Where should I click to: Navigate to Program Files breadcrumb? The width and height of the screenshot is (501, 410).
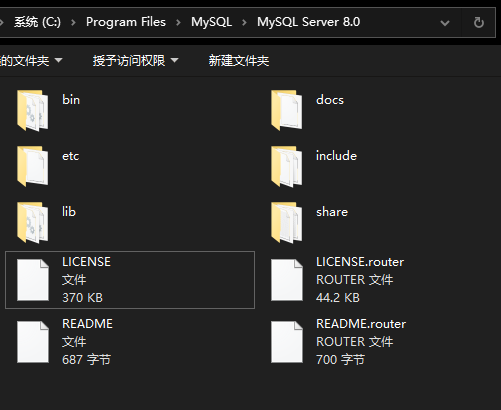[x=126, y=22]
